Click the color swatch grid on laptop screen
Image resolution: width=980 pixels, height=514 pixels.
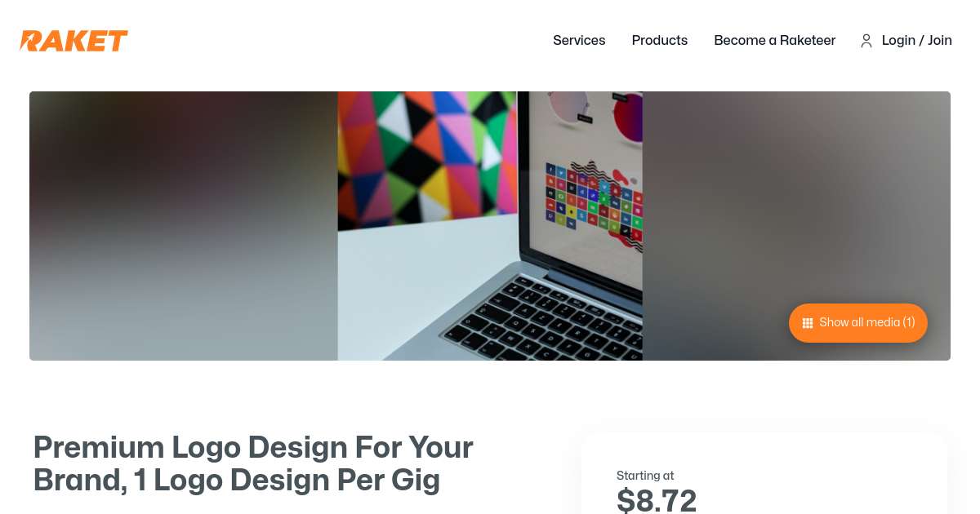click(595, 196)
